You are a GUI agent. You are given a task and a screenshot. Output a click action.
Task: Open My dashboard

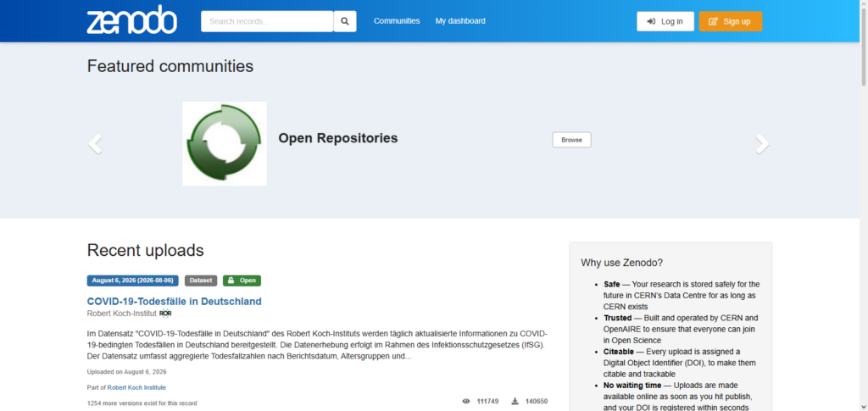pyautogui.click(x=460, y=21)
